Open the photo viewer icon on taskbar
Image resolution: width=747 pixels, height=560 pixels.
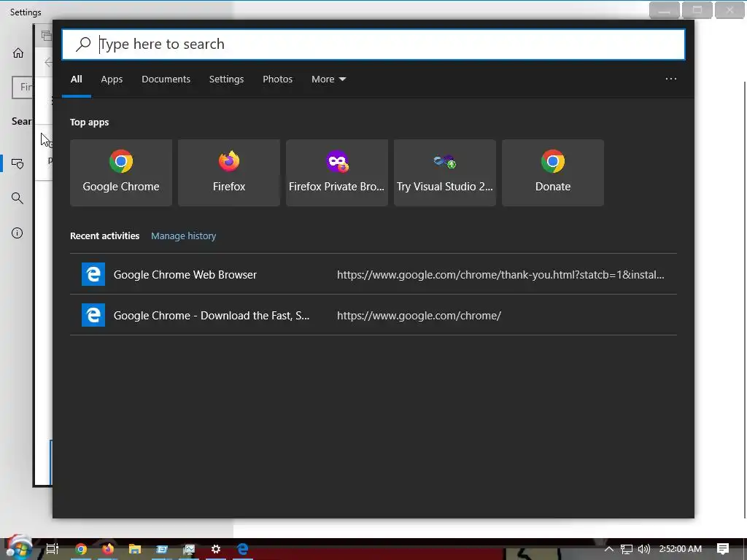pyautogui.click(x=189, y=549)
